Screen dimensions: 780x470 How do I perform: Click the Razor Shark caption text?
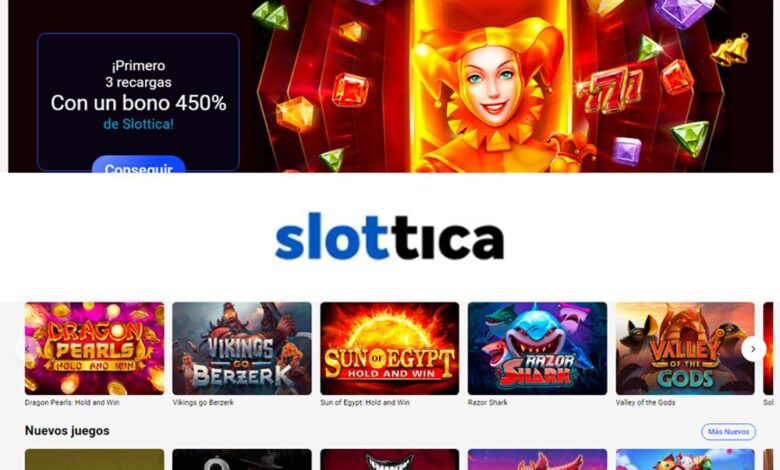[x=488, y=402]
